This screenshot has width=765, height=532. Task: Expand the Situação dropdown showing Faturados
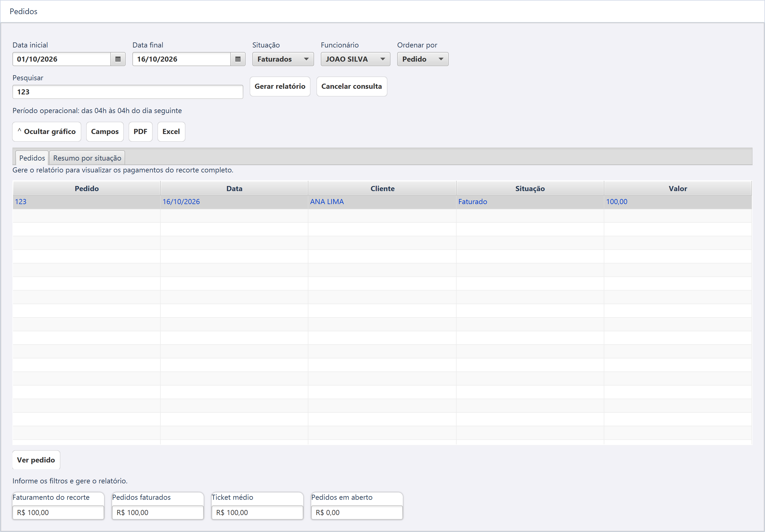pos(283,59)
